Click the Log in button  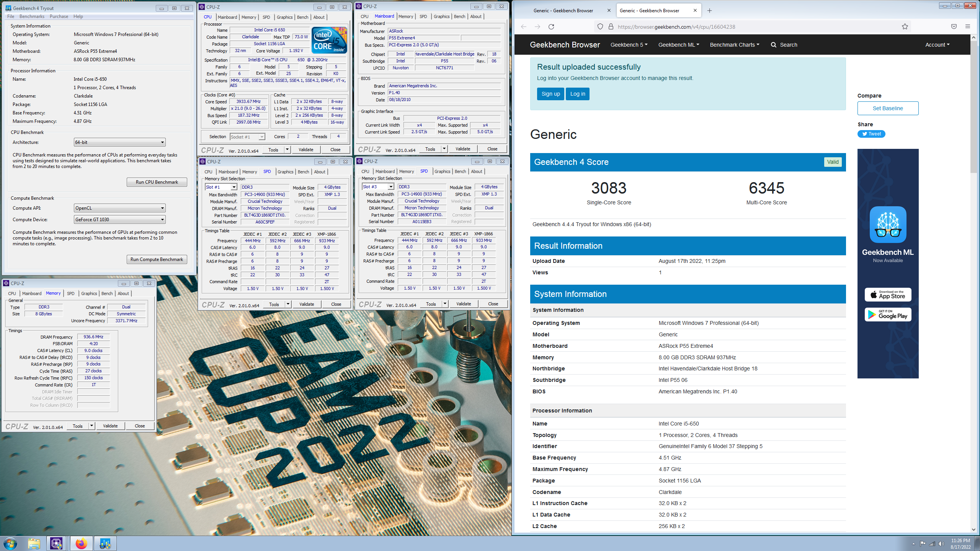pyautogui.click(x=578, y=94)
